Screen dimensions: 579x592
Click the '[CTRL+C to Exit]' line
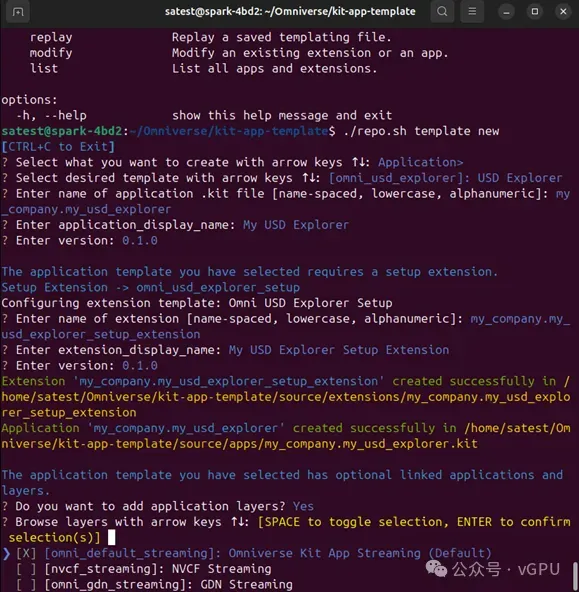click(x=58, y=146)
